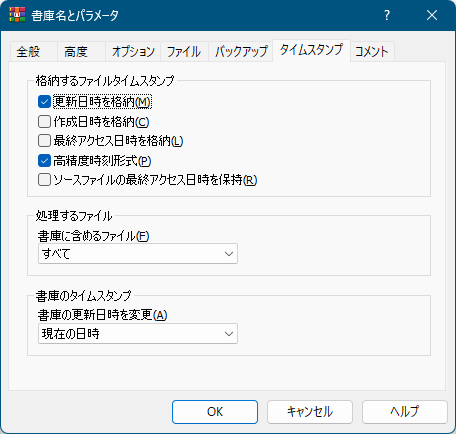Viewport: 456px width, 434px height.
Task: Expand the 書庫の更新日時を変更 dropdown
Action: [x=138, y=334]
